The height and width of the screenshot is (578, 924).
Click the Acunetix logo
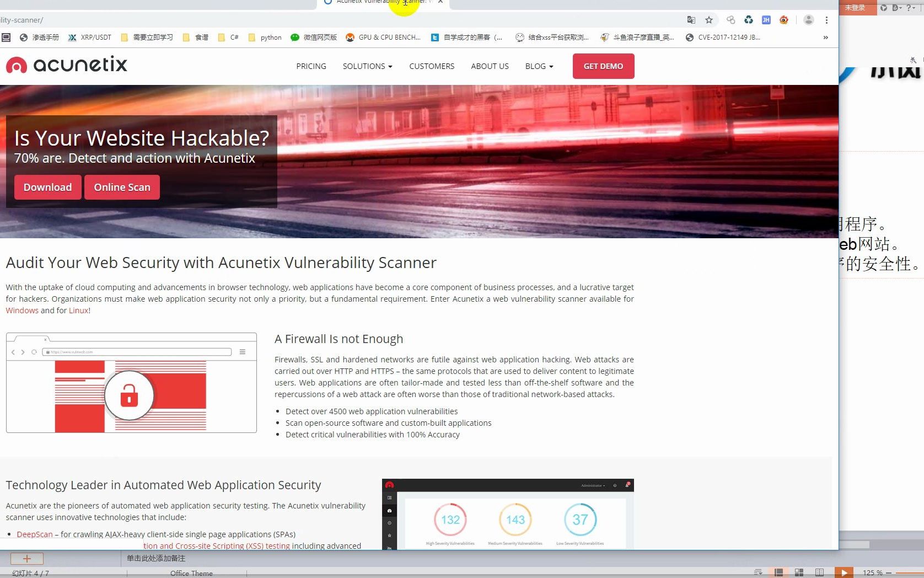click(x=66, y=65)
